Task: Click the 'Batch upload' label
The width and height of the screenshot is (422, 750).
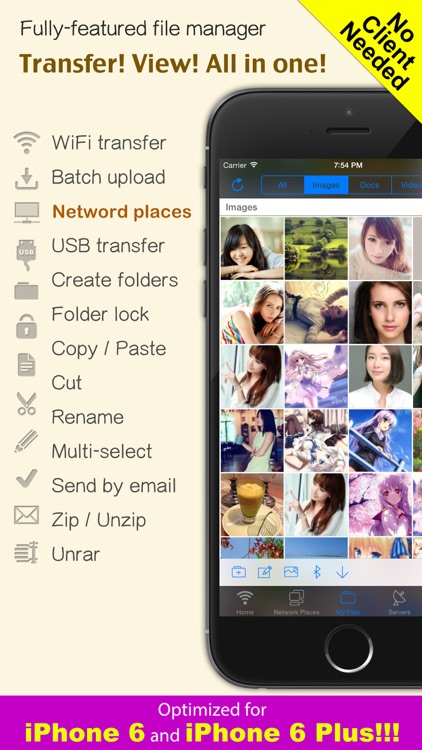Action: click(109, 177)
